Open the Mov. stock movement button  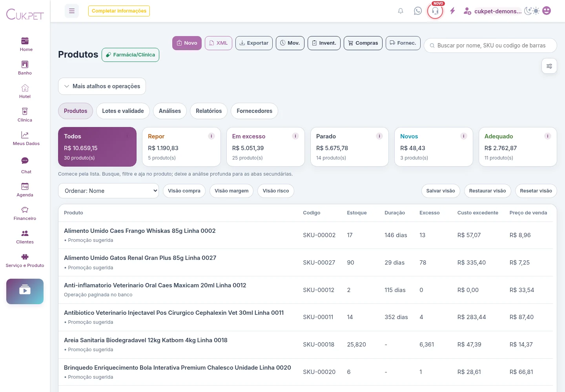(290, 43)
